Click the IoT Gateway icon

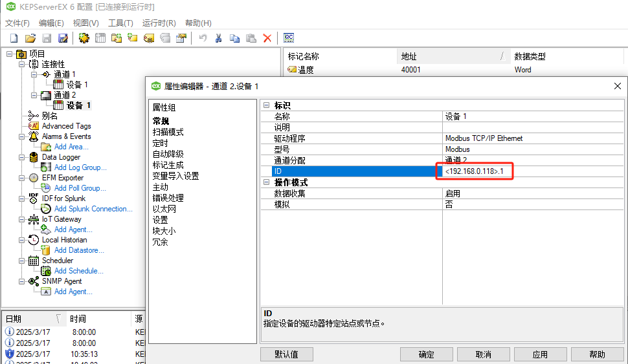click(34, 219)
